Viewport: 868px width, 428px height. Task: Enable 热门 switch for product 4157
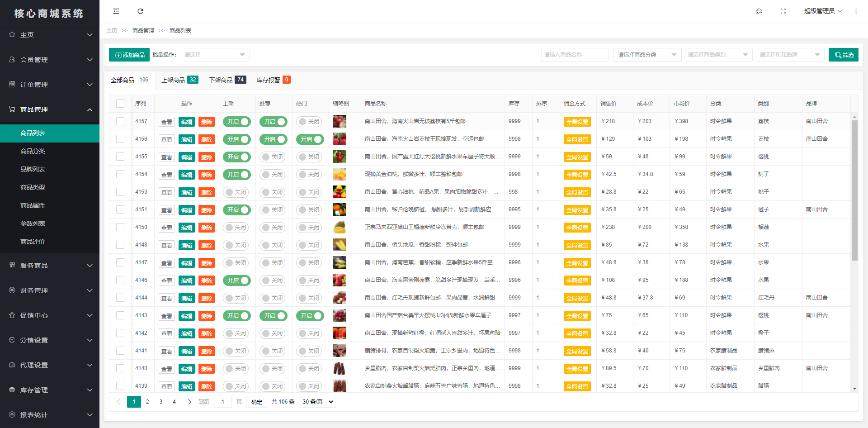(310, 122)
